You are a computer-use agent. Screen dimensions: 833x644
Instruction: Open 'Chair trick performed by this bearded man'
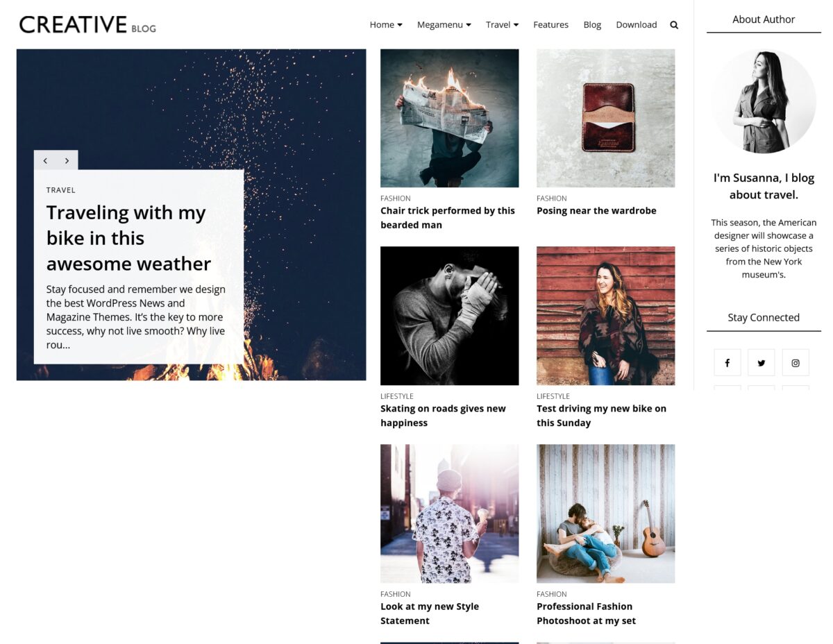coord(448,217)
